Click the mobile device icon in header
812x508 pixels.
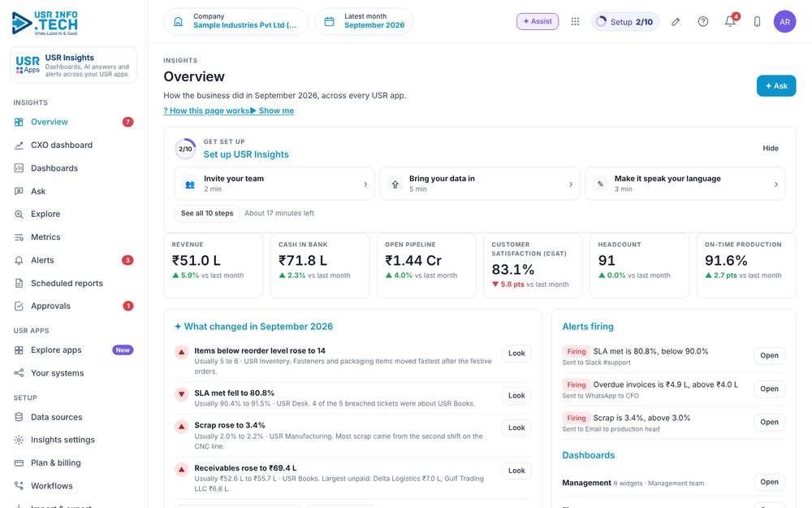pyautogui.click(x=757, y=22)
